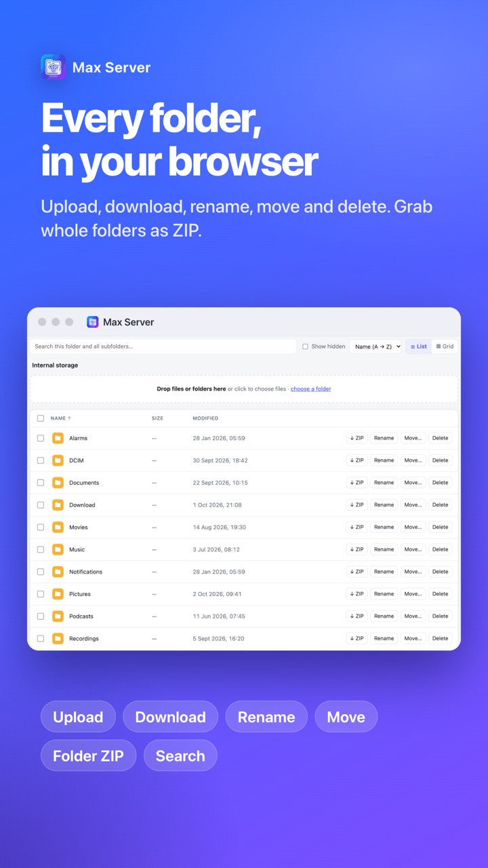
Task: Click the Upload feature pill
Action: pyautogui.click(x=78, y=717)
